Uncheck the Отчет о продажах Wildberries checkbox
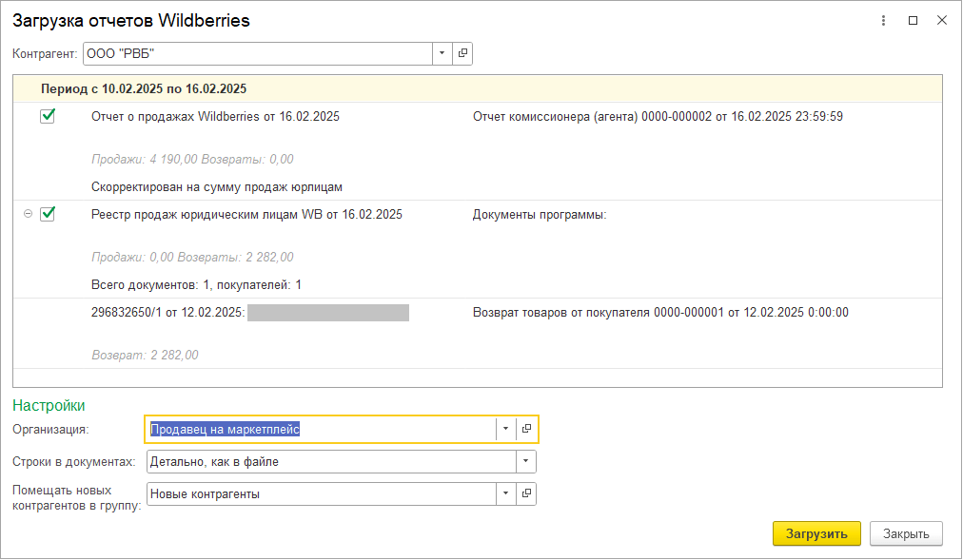This screenshot has height=560, width=963. pyautogui.click(x=48, y=116)
